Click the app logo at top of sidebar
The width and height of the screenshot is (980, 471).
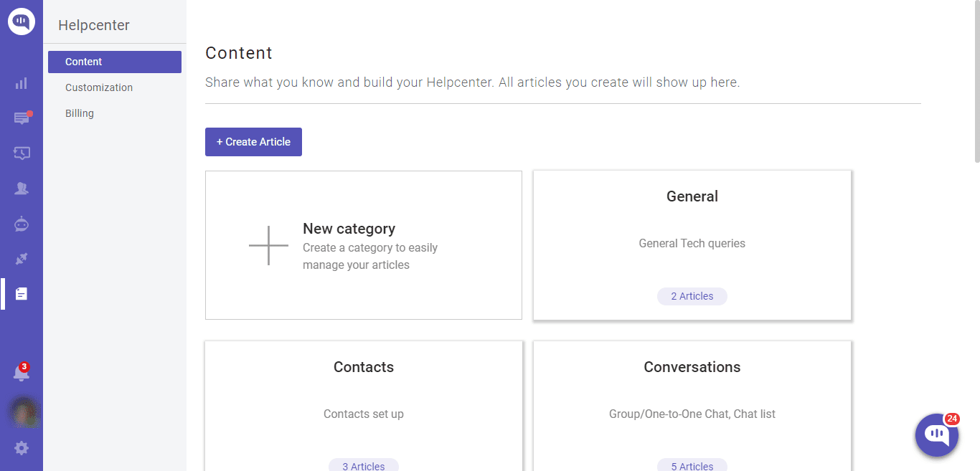click(22, 21)
